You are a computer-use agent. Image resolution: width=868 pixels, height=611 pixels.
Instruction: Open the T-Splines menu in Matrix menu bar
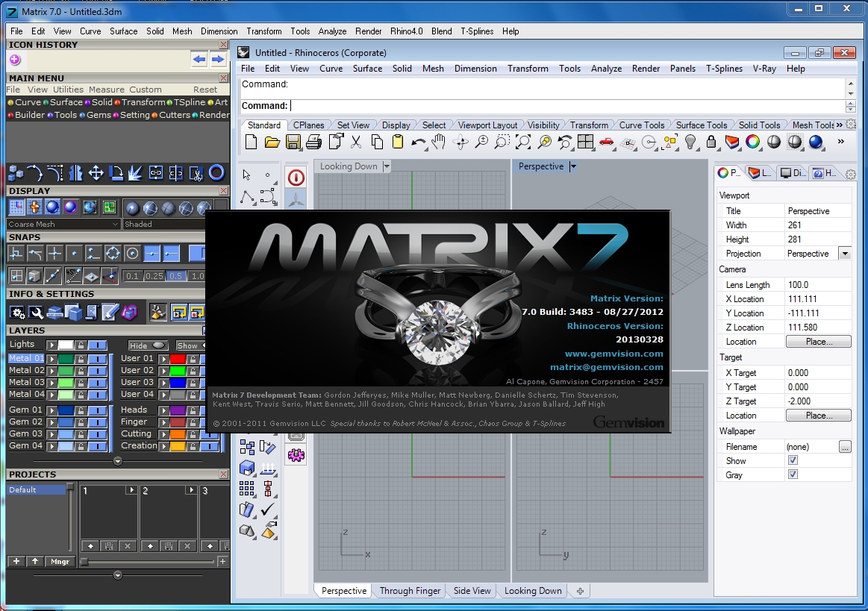tap(477, 31)
